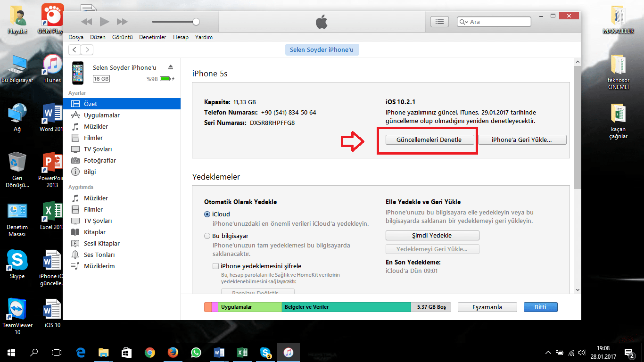Viewport: 644px width, 362px height.
Task: Click the 16 GB capacity badge
Action: [x=101, y=79]
